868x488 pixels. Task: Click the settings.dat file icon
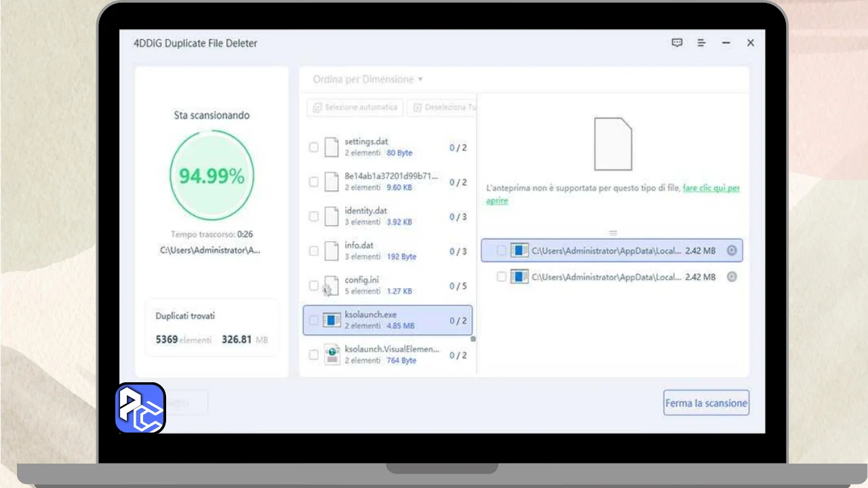(x=331, y=147)
